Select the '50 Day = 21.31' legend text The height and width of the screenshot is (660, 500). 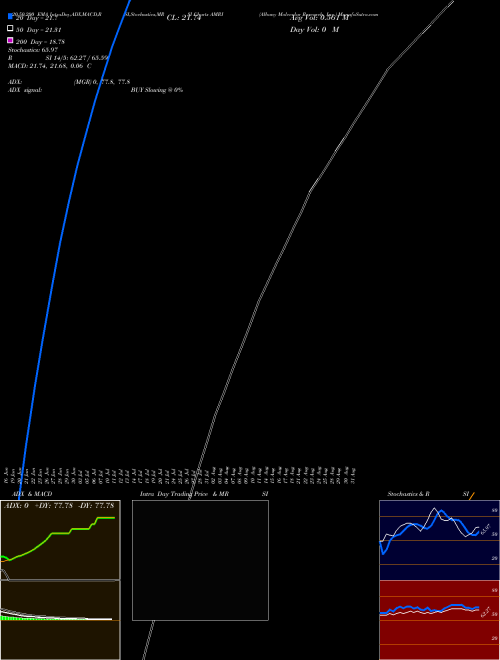tap(38, 30)
